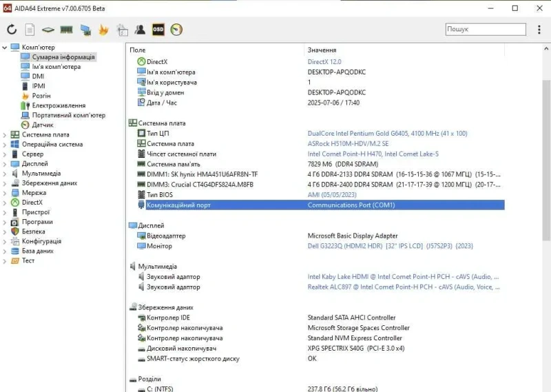Click the Пошук search field
The image size is (551, 392).
(x=486, y=29)
